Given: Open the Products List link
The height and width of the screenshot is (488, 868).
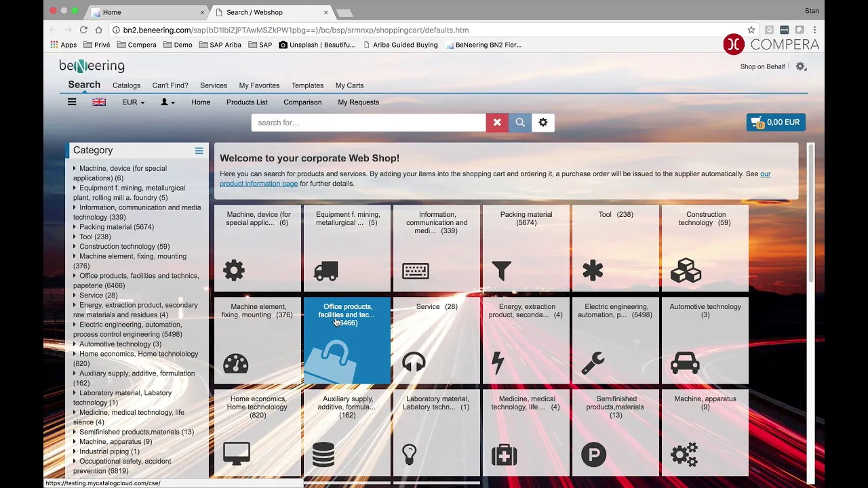Looking at the screenshot, I should click(247, 102).
